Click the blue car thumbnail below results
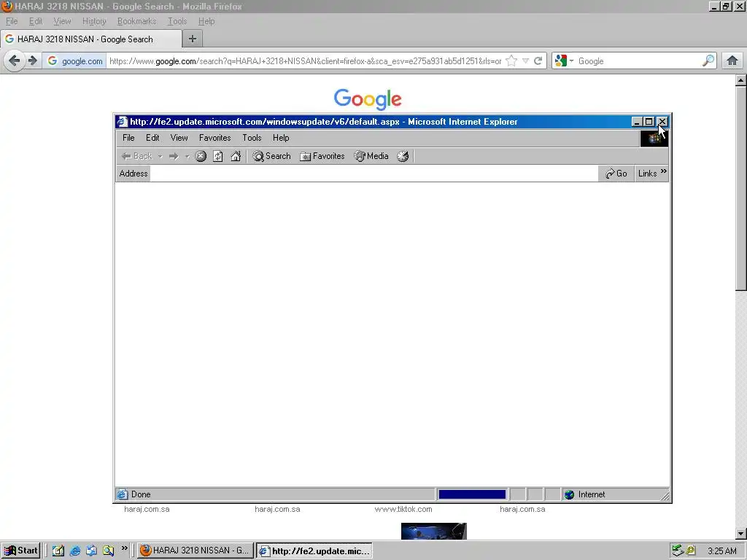 433,531
